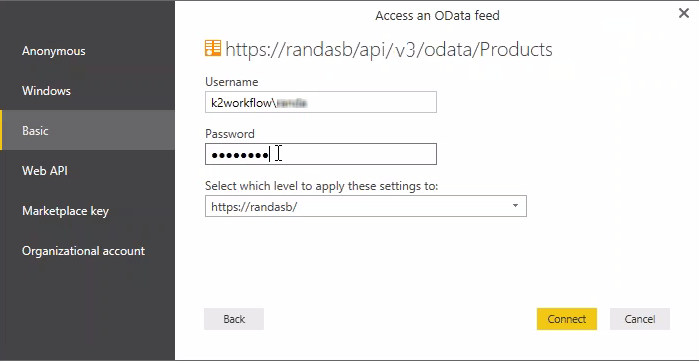
Task: Close the Access an OData feed dialog
Action: pos(683,14)
